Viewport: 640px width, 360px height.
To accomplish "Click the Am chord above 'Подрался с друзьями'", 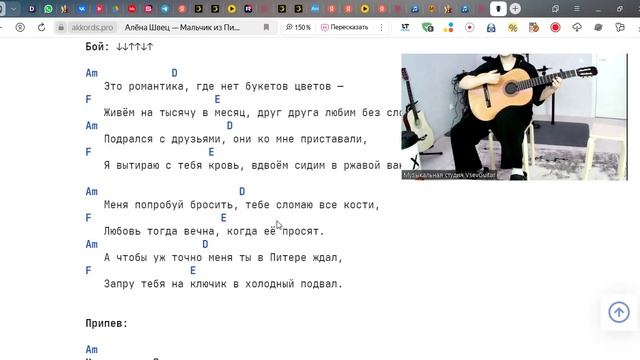I will coord(91,126).
